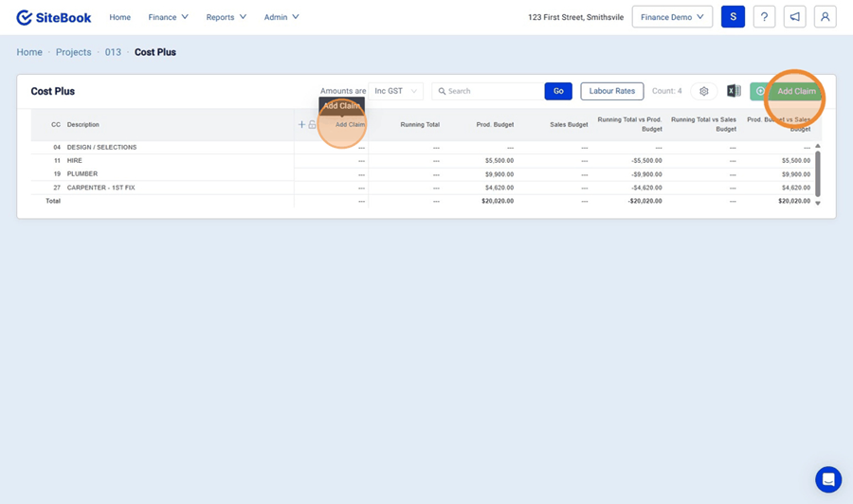Open the chat widget bubble
The height and width of the screenshot is (504, 853).
(828, 479)
